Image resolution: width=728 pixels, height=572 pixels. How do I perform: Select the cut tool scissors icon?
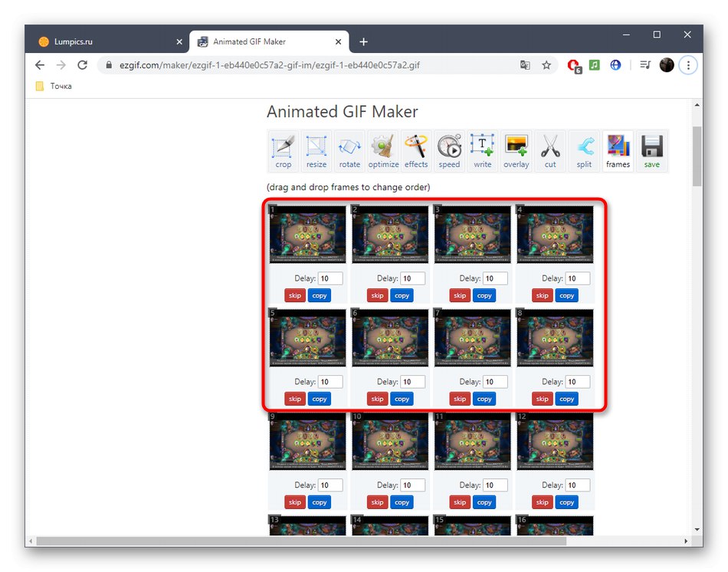(x=550, y=151)
